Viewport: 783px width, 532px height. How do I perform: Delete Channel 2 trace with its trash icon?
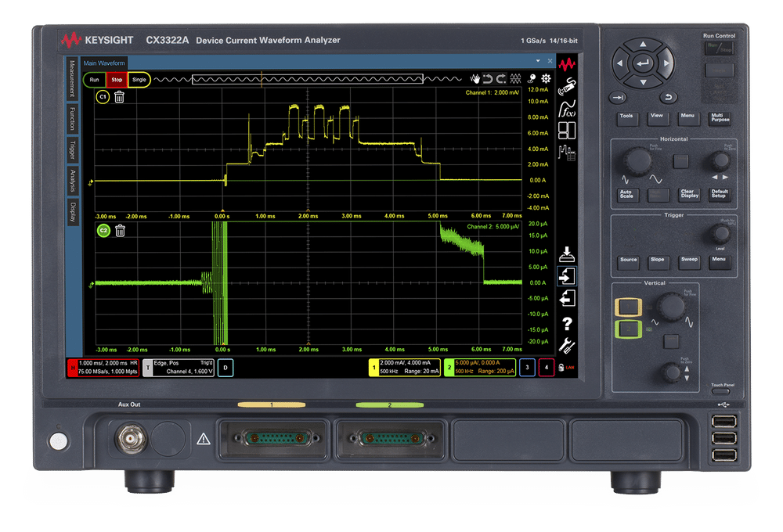[120, 231]
